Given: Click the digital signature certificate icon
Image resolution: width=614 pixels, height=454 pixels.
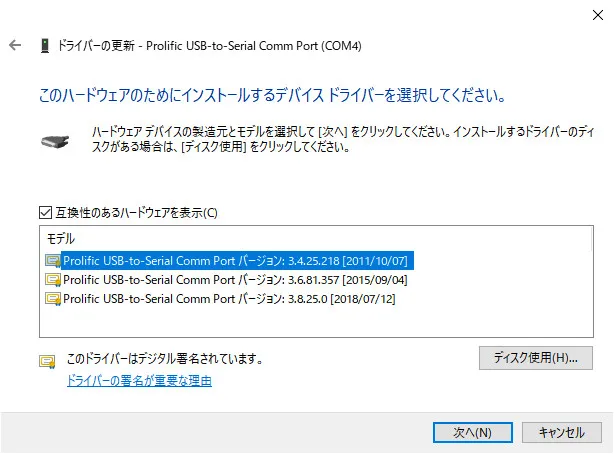Looking at the screenshot, I should pos(47,361).
